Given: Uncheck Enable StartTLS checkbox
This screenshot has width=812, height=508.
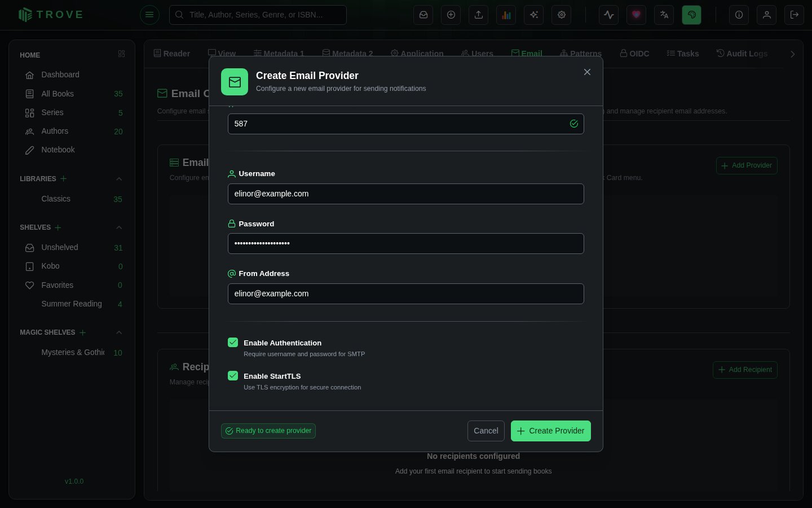Looking at the screenshot, I should 233,376.
